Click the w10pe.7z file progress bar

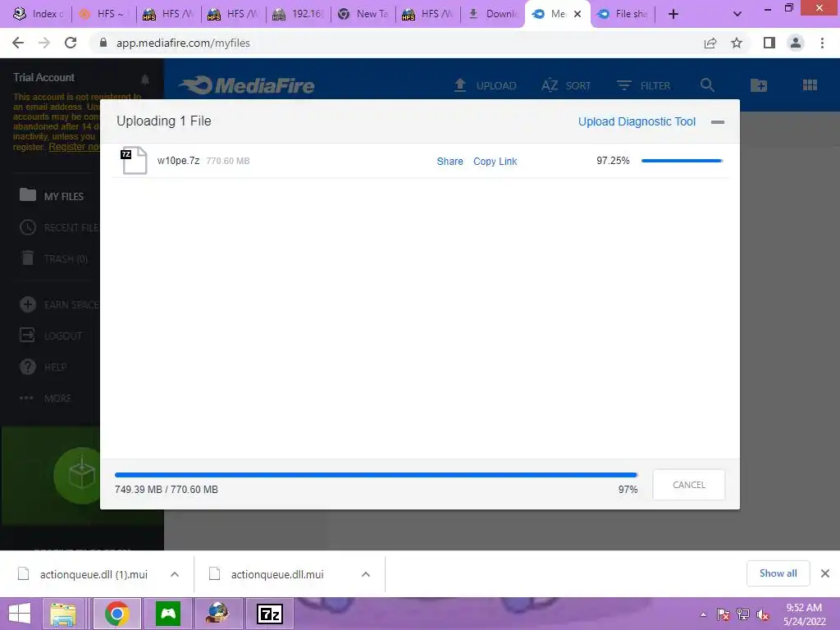[682, 161]
